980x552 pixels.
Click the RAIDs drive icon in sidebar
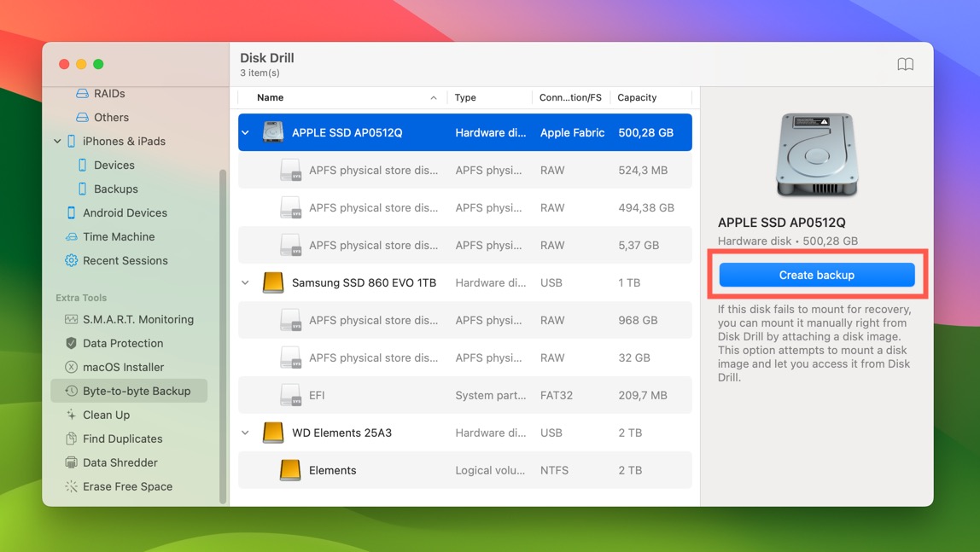(x=82, y=94)
